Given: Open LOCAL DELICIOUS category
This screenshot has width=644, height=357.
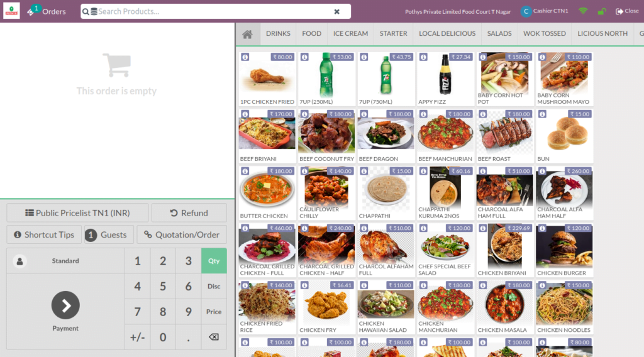Looking at the screenshot, I should point(447,34).
